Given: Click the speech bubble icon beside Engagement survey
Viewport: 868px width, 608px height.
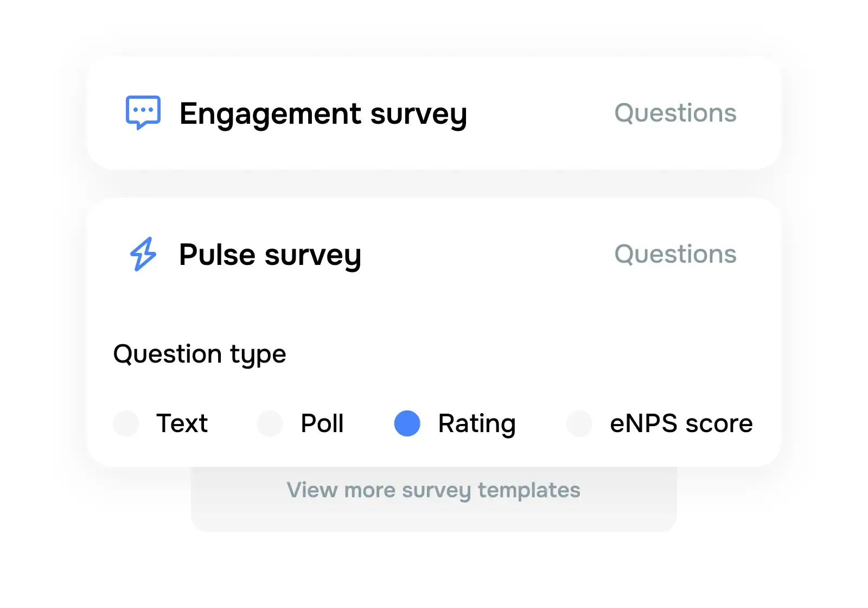Looking at the screenshot, I should tap(143, 112).
